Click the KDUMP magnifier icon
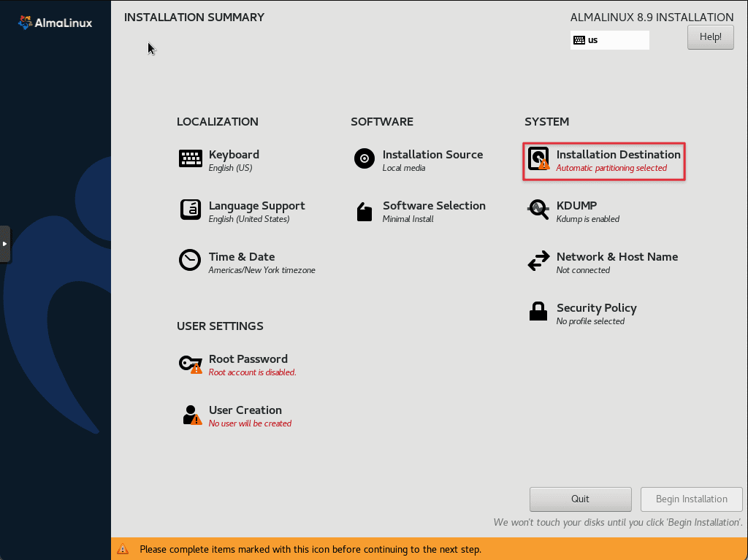 click(x=538, y=210)
